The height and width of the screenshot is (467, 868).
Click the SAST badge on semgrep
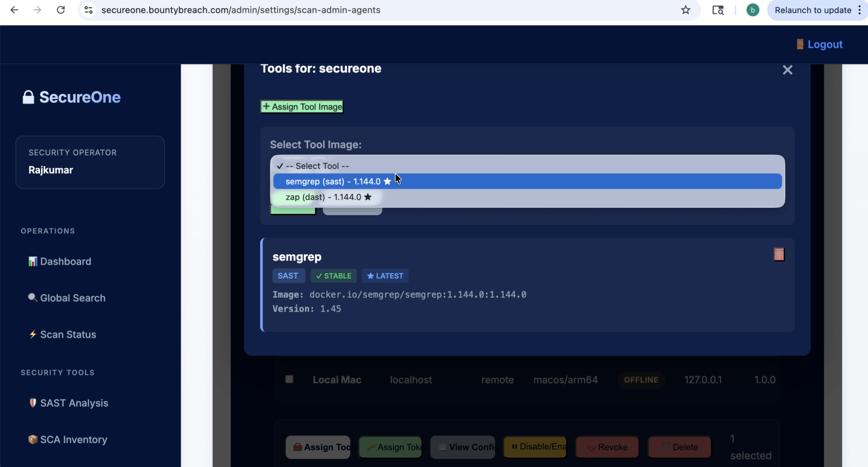pyautogui.click(x=289, y=276)
